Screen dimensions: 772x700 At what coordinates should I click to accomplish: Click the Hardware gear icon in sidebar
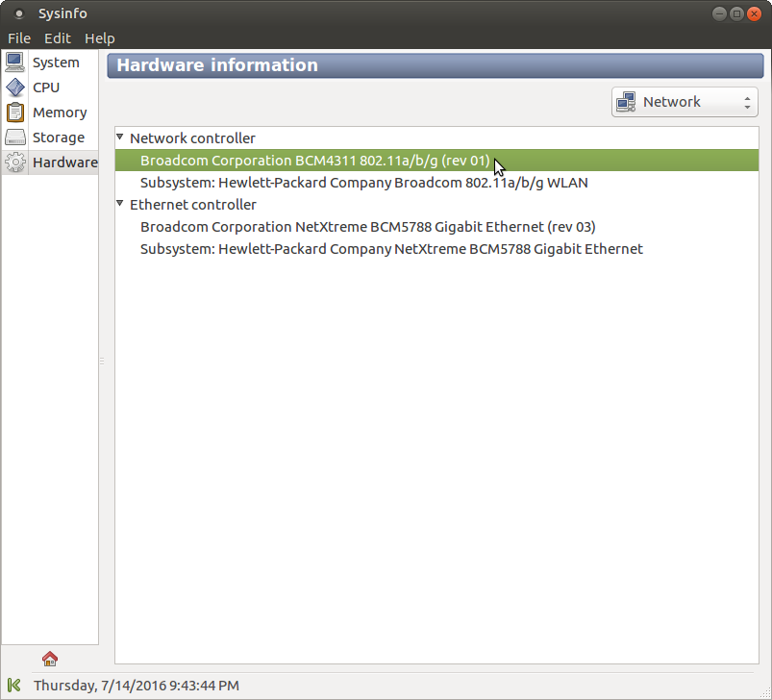pyautogui.click(x=14, y=162)
